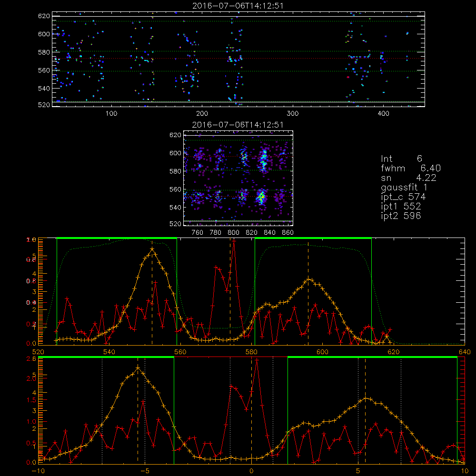Click x-axis label 860 on middle image
Image resolution: width=476 pixels, height=476 pixels.
(x=288, y=233)
